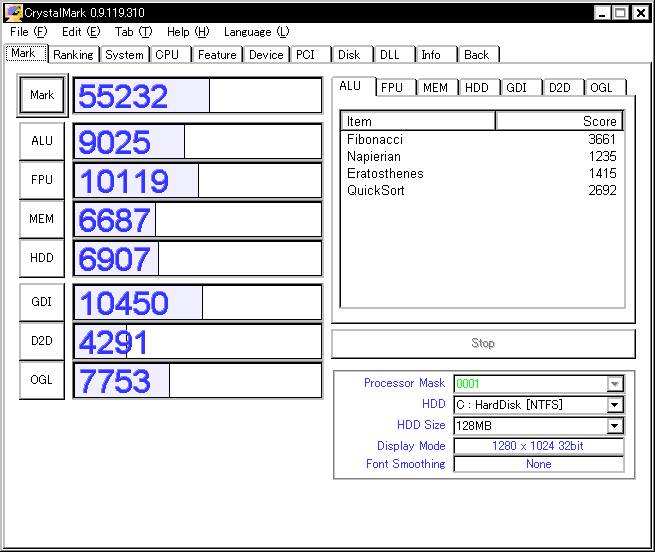Select the Fibonacci result row
Screen dimensions: 655x552
(482, 139)
